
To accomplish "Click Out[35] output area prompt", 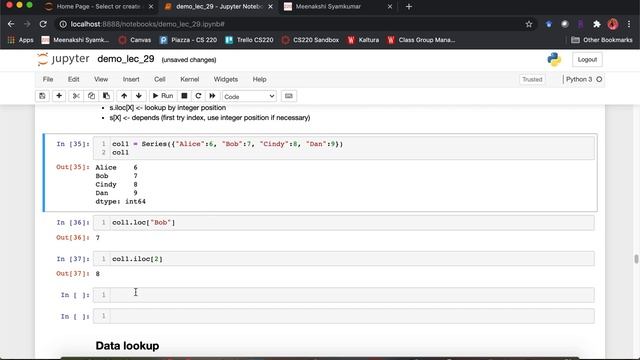I will point(73,167).
